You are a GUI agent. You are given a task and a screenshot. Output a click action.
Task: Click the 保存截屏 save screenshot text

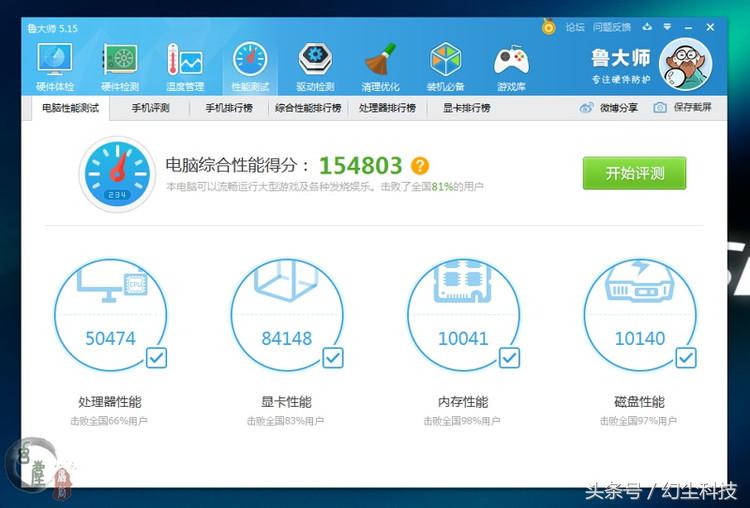pyautogui.click(x=692, y=107)
